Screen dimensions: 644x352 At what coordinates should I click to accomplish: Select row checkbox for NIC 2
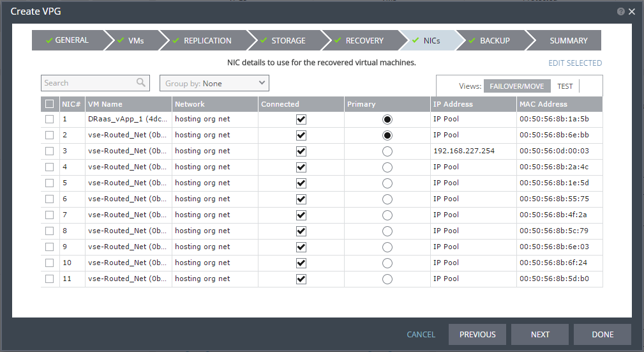[x=50, y=135]
